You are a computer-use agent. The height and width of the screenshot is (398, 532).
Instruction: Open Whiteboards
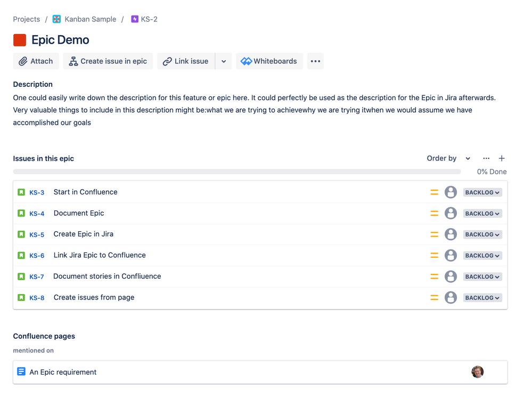[x=269, y=61]
